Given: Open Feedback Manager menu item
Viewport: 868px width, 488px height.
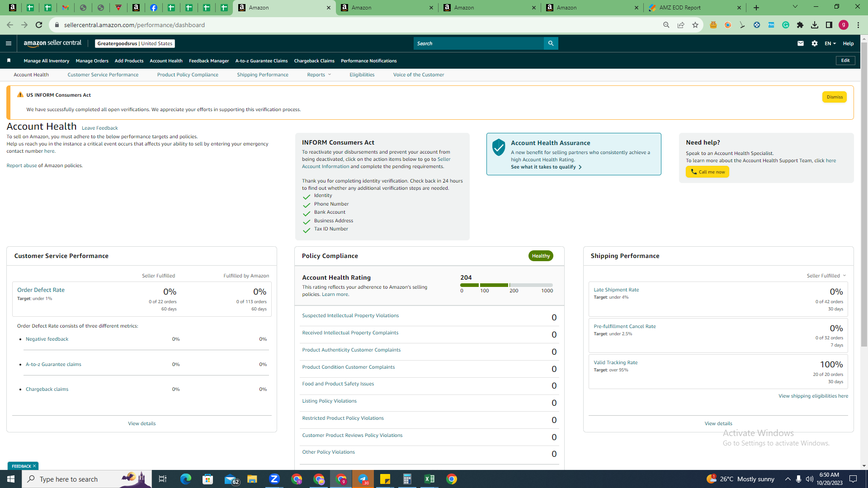Looking at the screenshot, I should coord(209,61).
